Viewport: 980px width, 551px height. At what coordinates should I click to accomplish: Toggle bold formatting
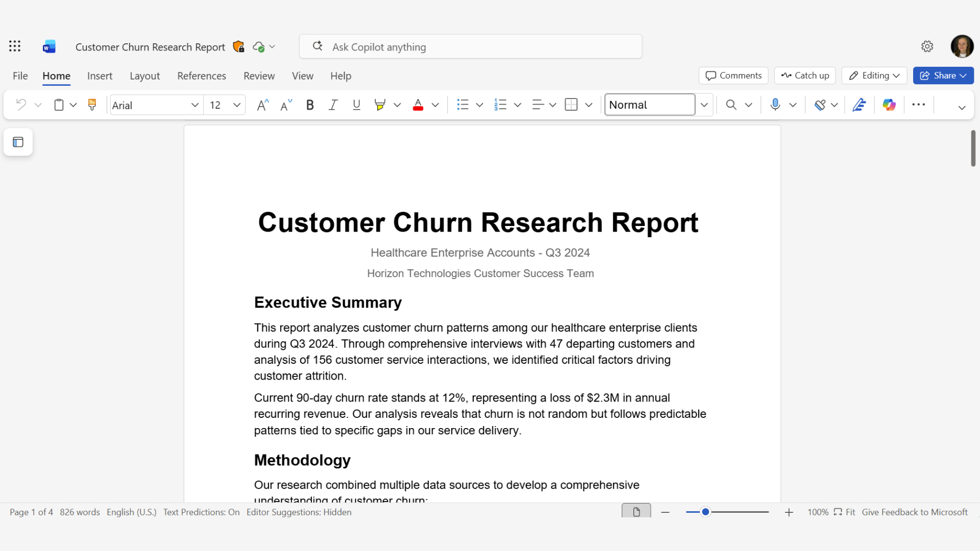pos(309,105)
